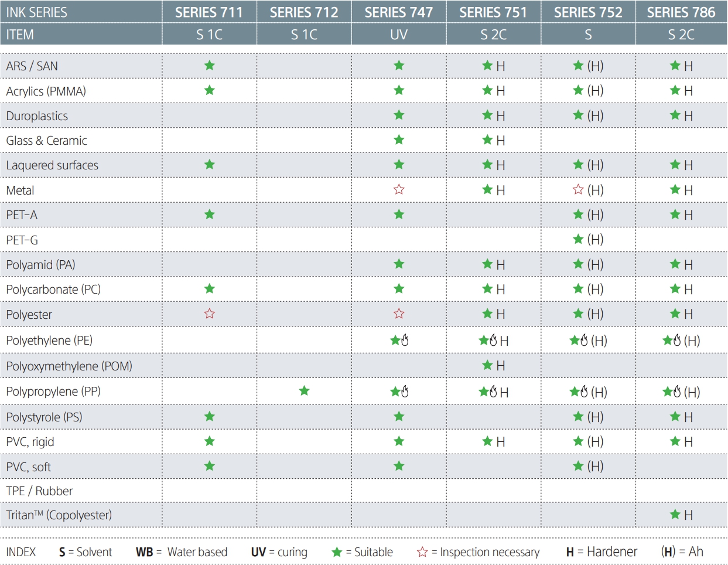This screenshot has width=728, height=565.
Task: Click the UV label under Series 747
Action: 399,35
